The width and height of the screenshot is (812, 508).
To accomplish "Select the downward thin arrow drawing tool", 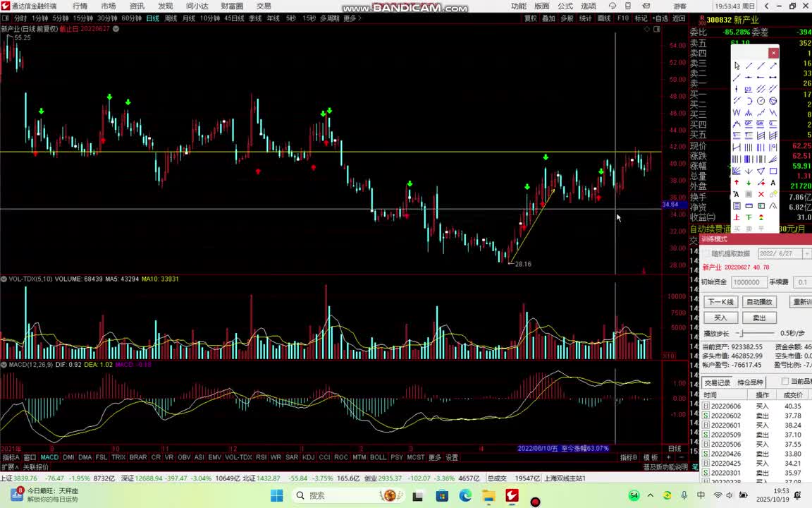I will pyautogui.click(x=749, y=171).
